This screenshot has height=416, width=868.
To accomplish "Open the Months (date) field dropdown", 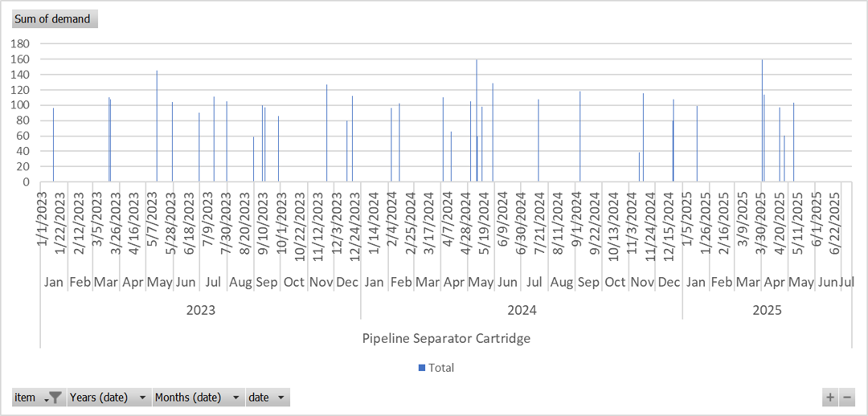I will [x=235, y=398].
